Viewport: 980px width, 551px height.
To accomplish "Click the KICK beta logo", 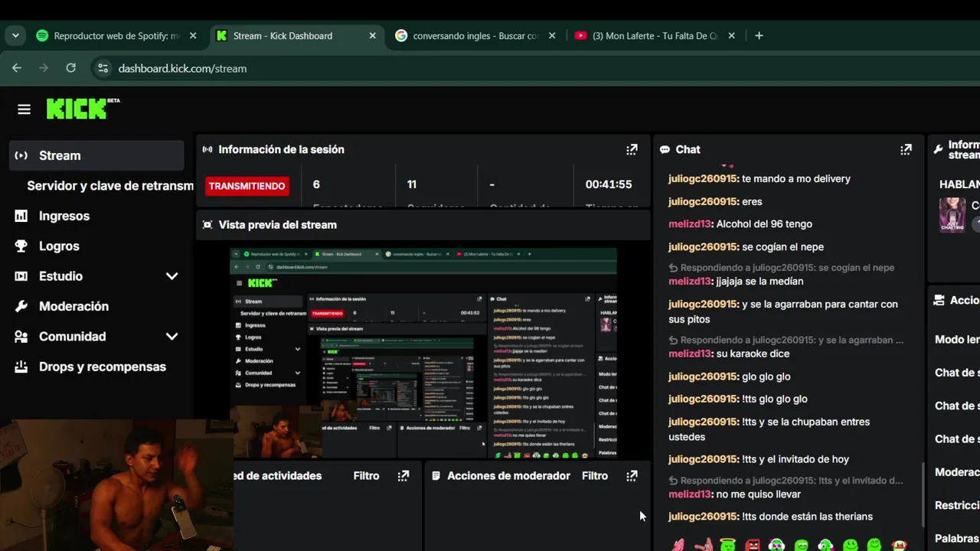I will pyautogui.click(x=83, y=109).
